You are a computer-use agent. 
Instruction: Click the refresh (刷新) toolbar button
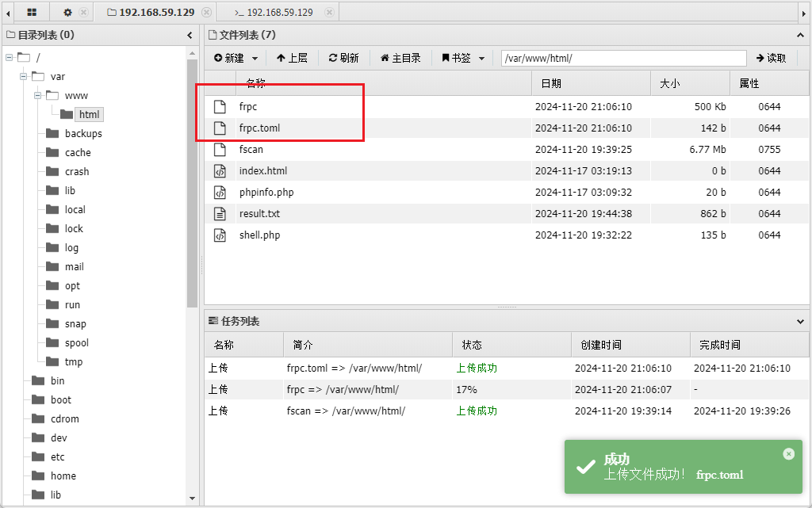[x=343, y=58]
